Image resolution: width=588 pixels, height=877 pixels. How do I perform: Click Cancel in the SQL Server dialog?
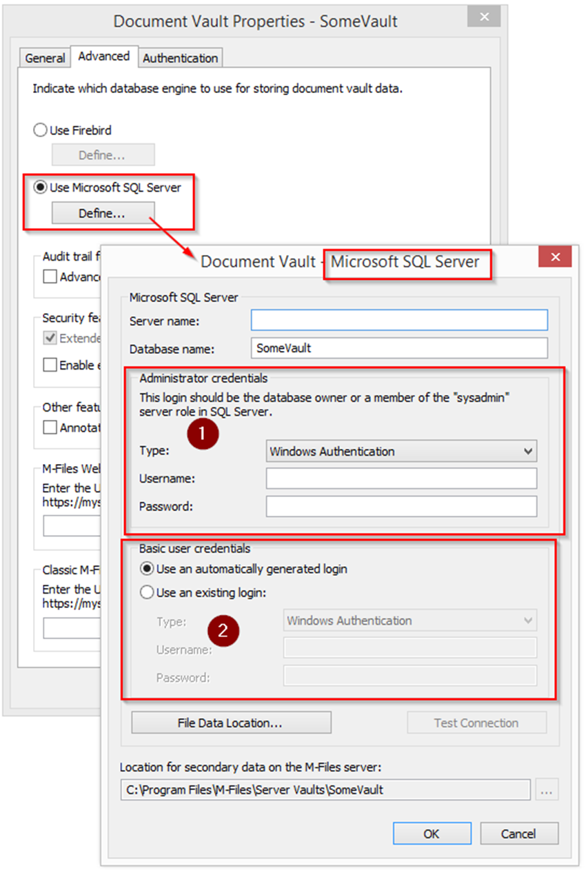tap(518, 834)
